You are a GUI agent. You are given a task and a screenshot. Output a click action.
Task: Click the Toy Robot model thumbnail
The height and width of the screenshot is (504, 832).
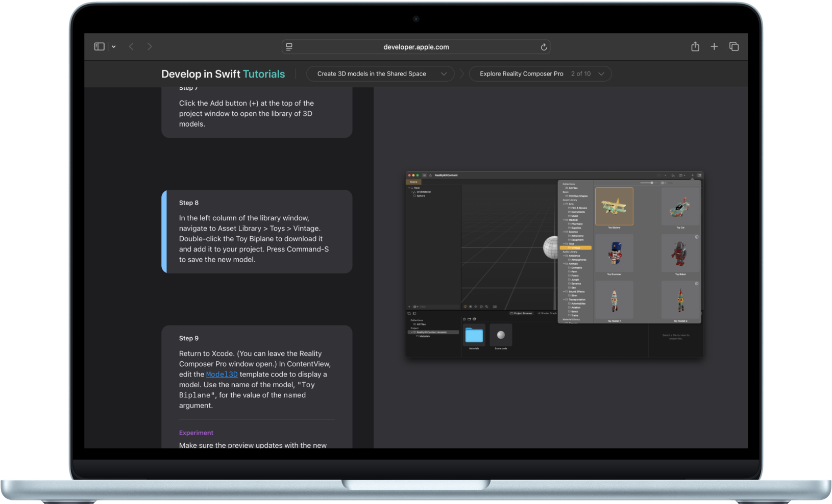click(x=680, y=254)
